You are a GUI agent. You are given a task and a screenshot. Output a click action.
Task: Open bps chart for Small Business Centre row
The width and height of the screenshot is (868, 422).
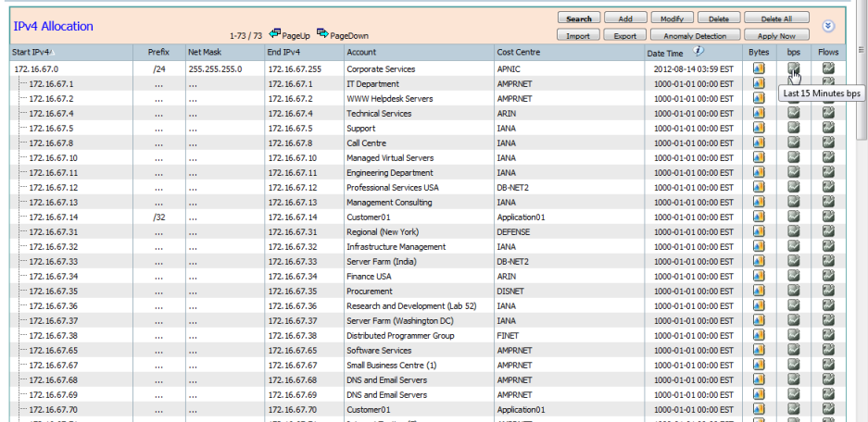pos(793,365)
